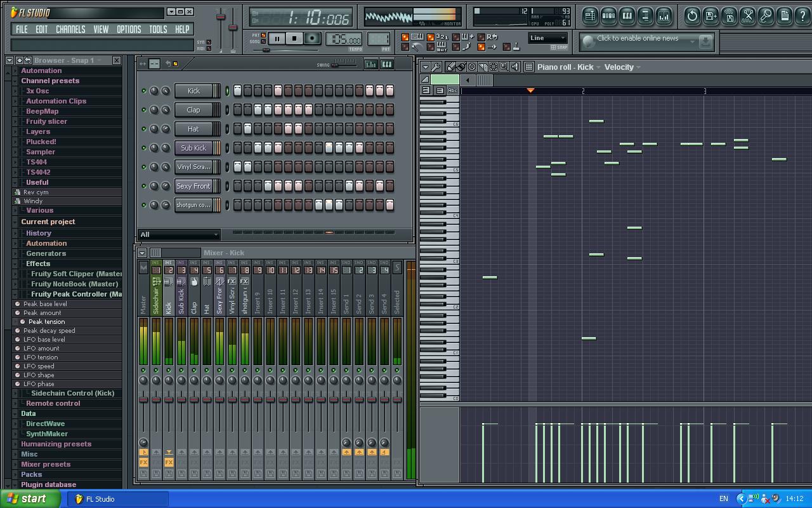This screenshot has height=508, width=812.
Task: Toggle the green enable light on the Kick channel
Action: pos(145,91)
